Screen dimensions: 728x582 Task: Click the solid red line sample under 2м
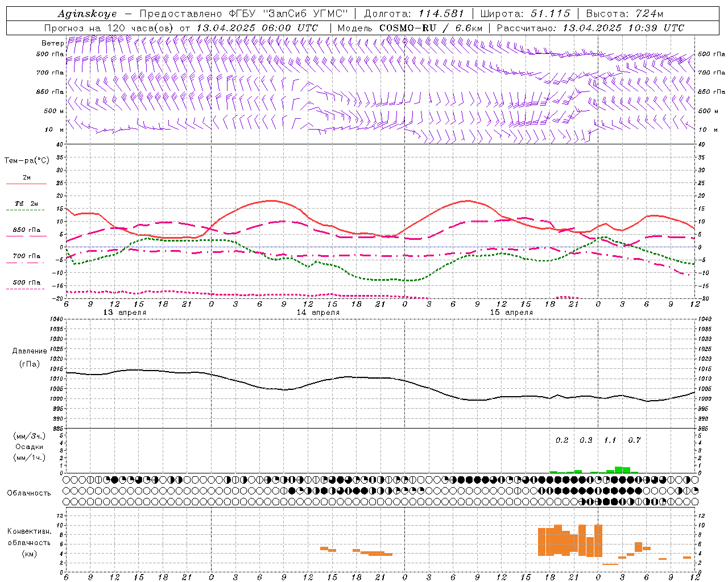pos(26,184)
